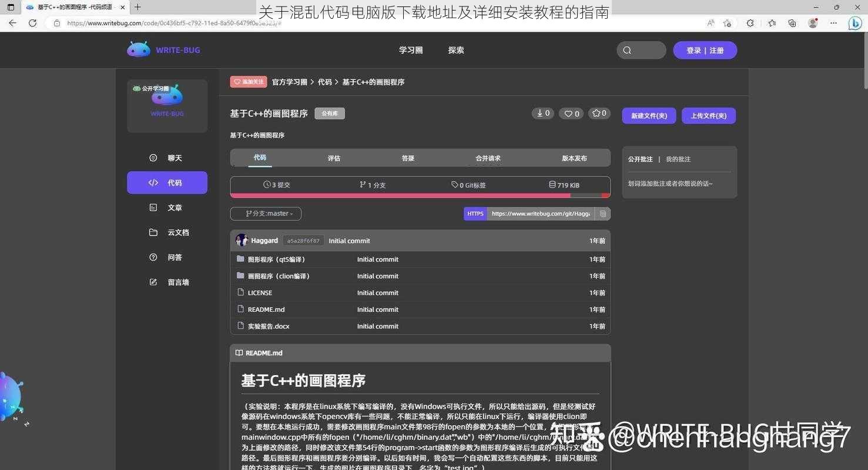Screen dimensions: 868x470
Task: Select the 代码 code sidebar item
Action: tap(167, 183)
